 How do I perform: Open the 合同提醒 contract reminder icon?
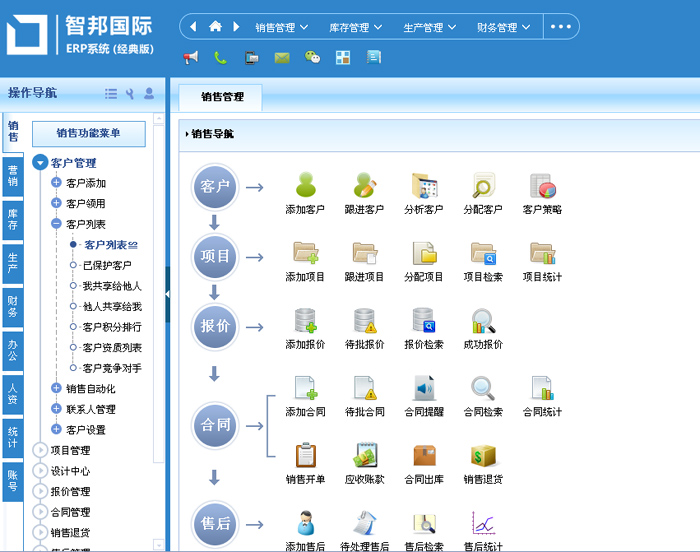[423, 388]
